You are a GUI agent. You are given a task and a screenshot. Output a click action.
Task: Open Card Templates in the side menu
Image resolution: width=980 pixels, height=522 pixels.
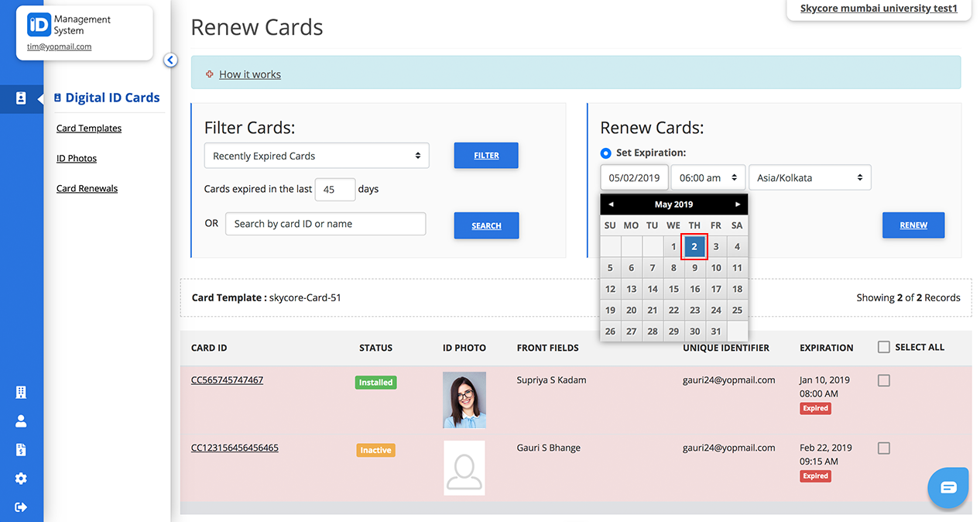coord(89,129)
